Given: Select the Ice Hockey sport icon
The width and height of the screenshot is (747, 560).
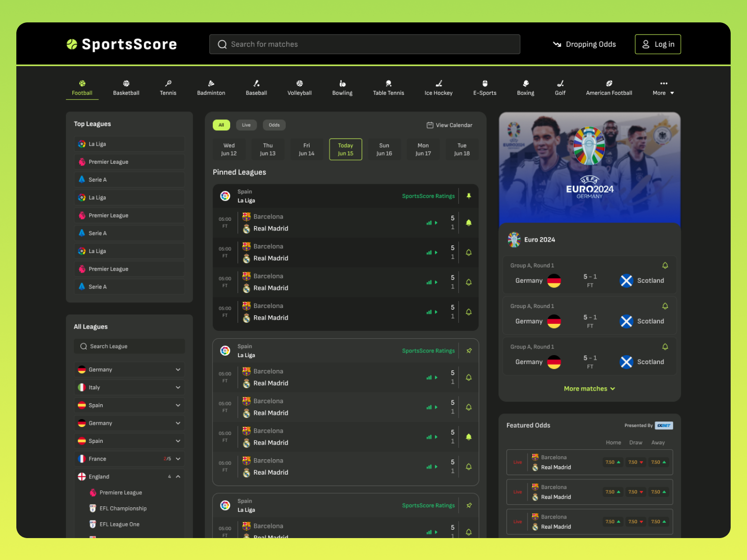Looking at the screenshot, I should pyautogui.click(x=439, y=84).
